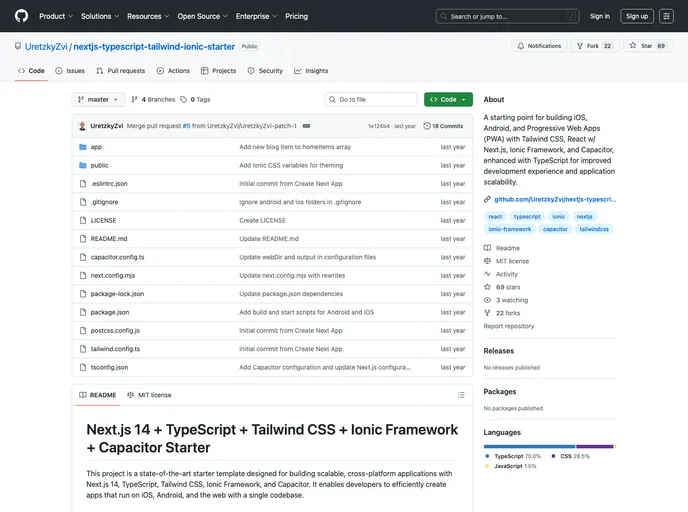
Task: Click the Star icon
Action: click(633, 45)
